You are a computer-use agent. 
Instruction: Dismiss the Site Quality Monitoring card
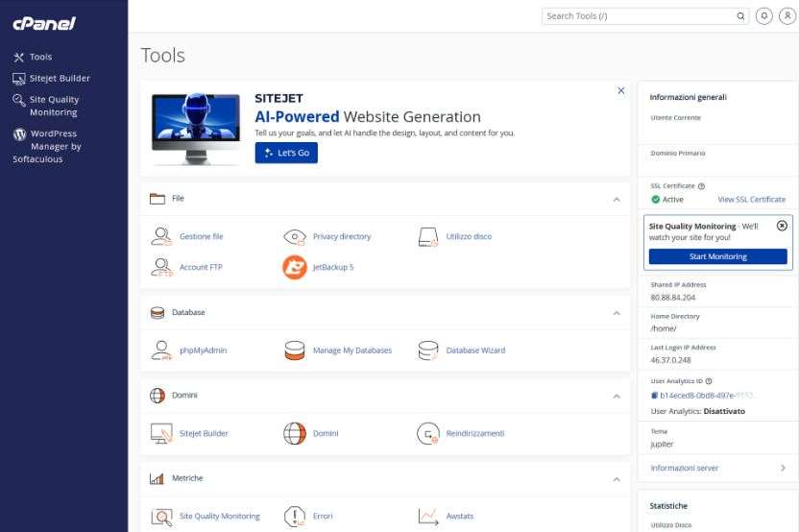point(782,226)
